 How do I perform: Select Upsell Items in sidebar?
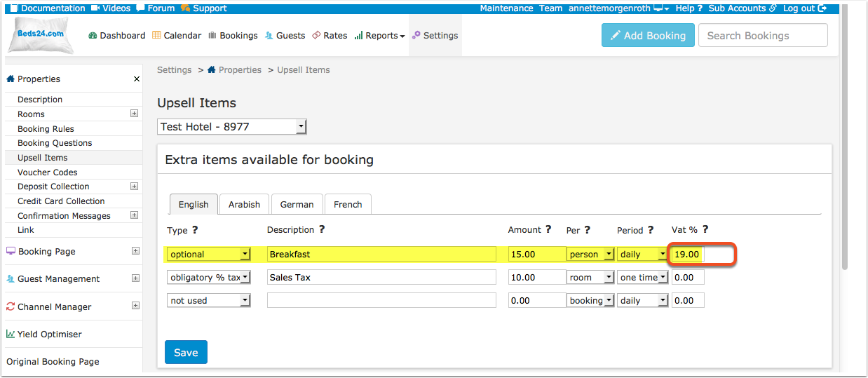42,158
